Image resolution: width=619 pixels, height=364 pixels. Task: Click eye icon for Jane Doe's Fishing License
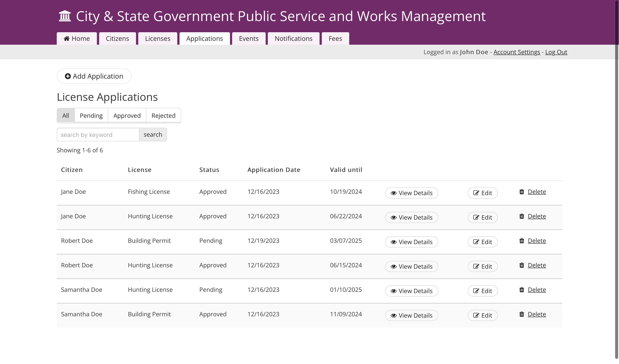point(394,193)
